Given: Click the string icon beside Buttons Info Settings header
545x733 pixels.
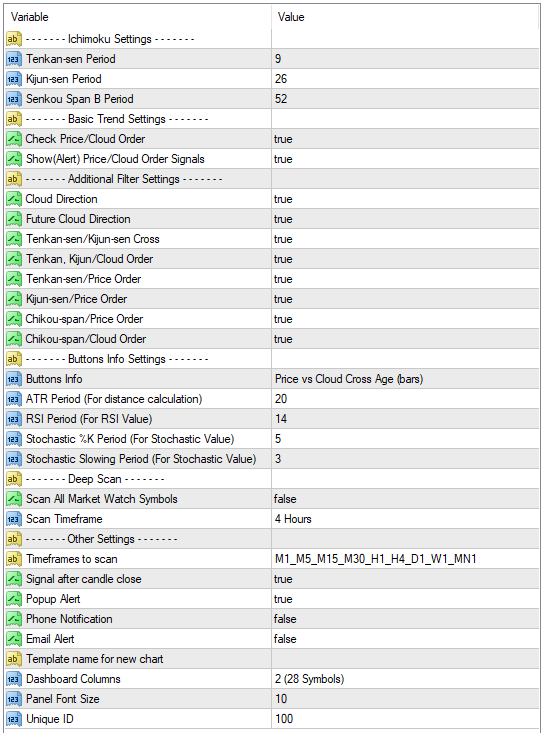Looking at the screenshot, I should pyautogui.click(x=14, y=359).
